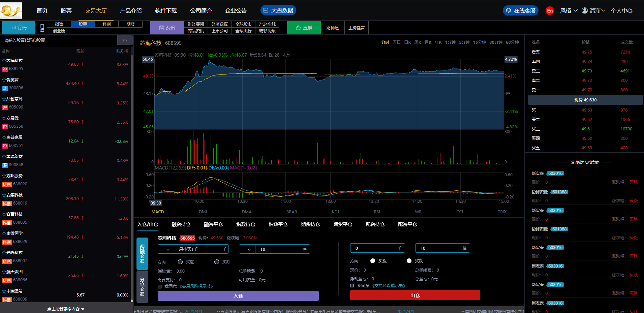Toggle favorite star for 方邦股份

coord(4,176)
